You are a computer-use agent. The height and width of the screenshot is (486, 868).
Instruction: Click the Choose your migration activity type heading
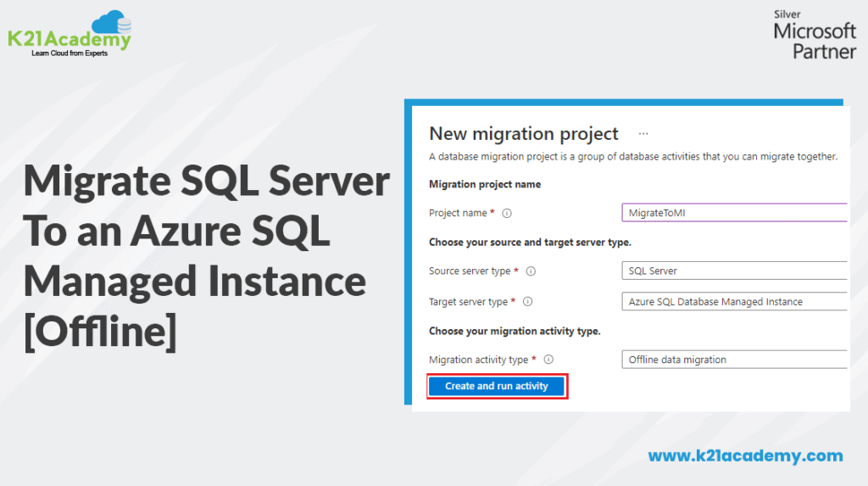(x=515, y=331)
